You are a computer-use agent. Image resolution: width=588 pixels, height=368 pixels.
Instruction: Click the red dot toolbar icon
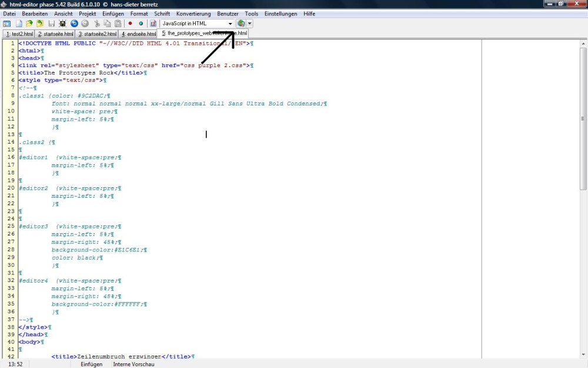point(130,24)
